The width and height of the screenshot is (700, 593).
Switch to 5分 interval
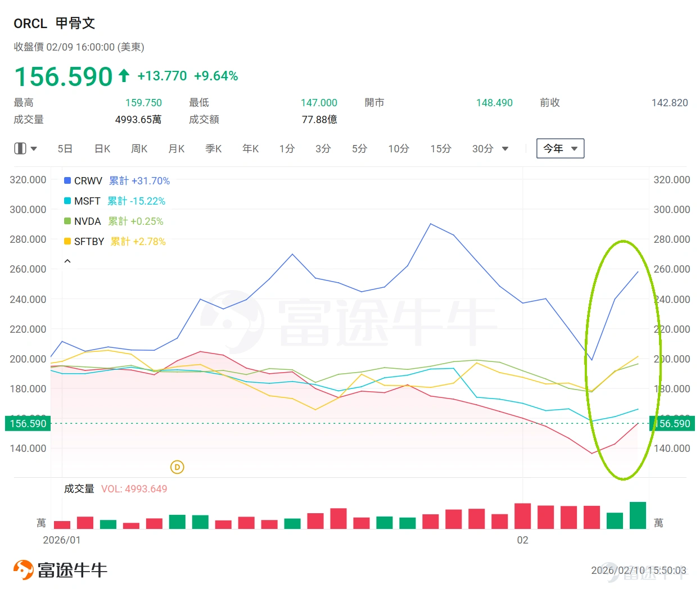click(360, 149)
